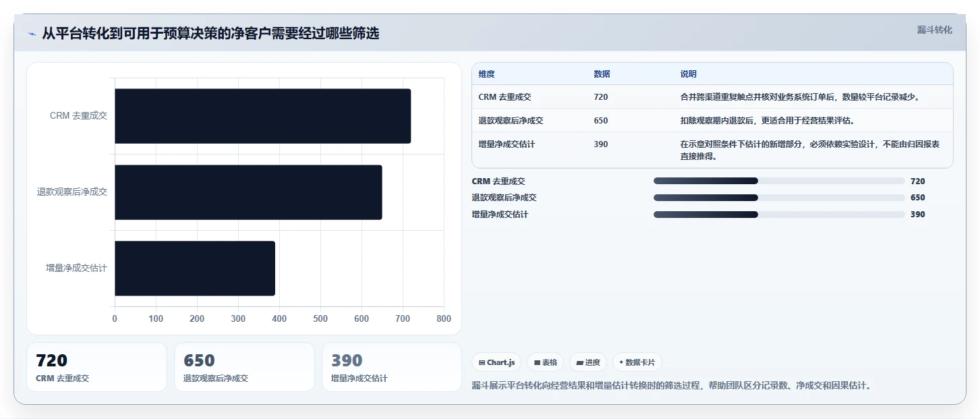Screen dimensions: 980x419
Task: Click the 退款观察后净成交 bar in chart
Action: pyautogui.click(x=248, y=192)
